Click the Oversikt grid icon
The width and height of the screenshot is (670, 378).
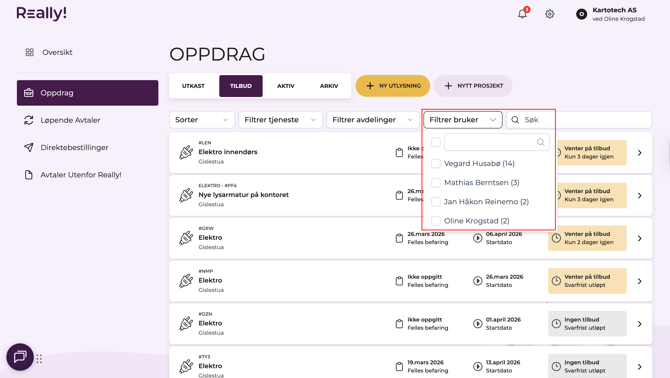pyautogui.click(x=29, y=52)
